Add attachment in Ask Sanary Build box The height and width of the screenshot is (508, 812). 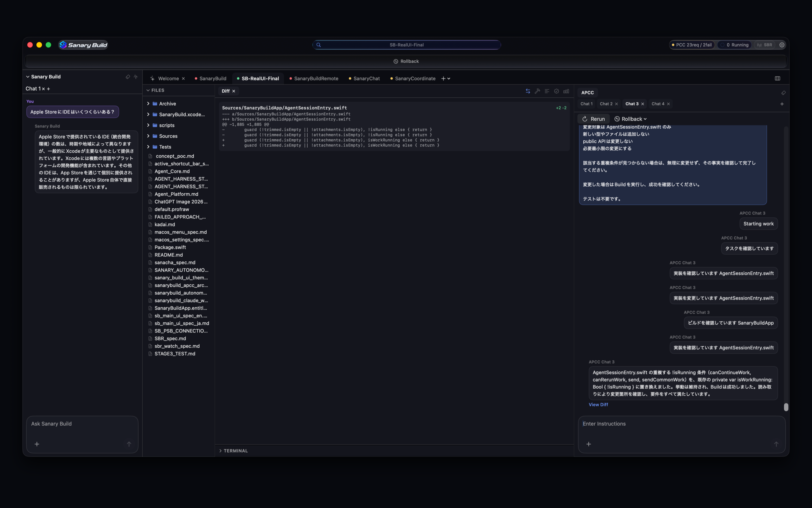tap(37, 444)
